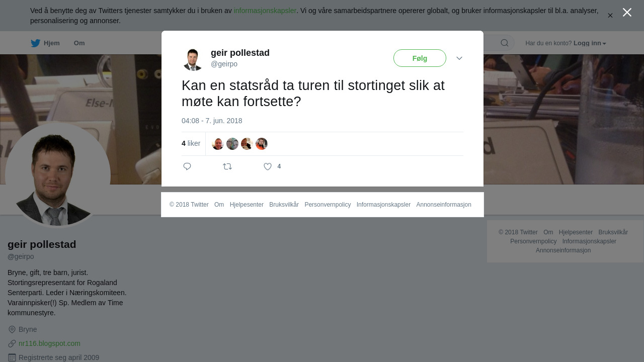Viewport: 644px width, 362px height.
Task: Click the fourth liker's avatar
Action: point(262,144)
